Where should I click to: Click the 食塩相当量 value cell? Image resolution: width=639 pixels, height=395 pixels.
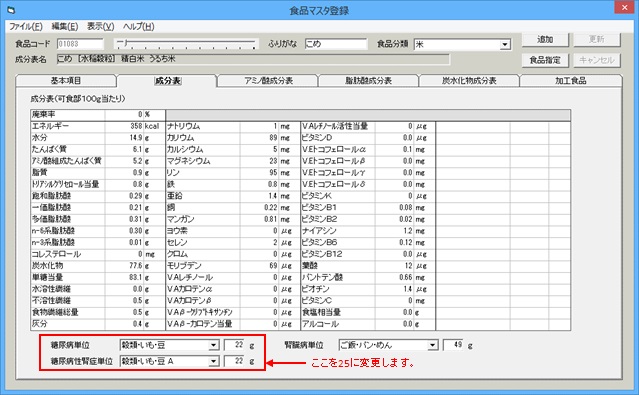[x=394, y=312]
